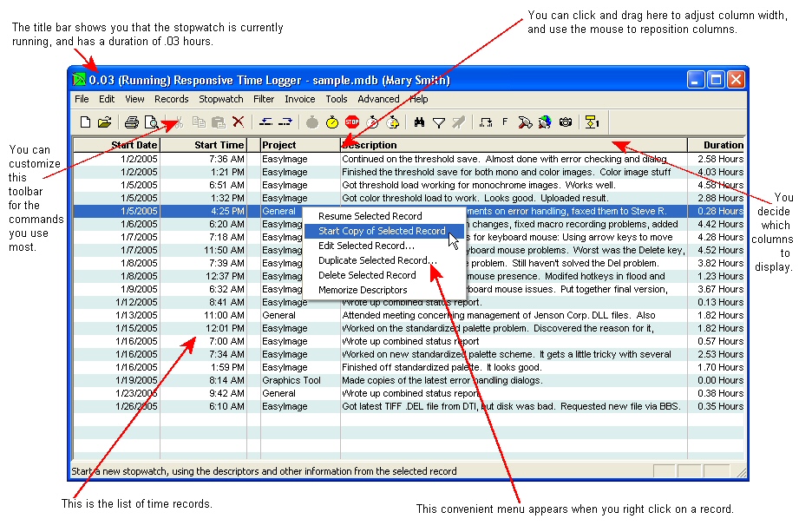Click the yellow stopwatch start icon

(331, 123)
